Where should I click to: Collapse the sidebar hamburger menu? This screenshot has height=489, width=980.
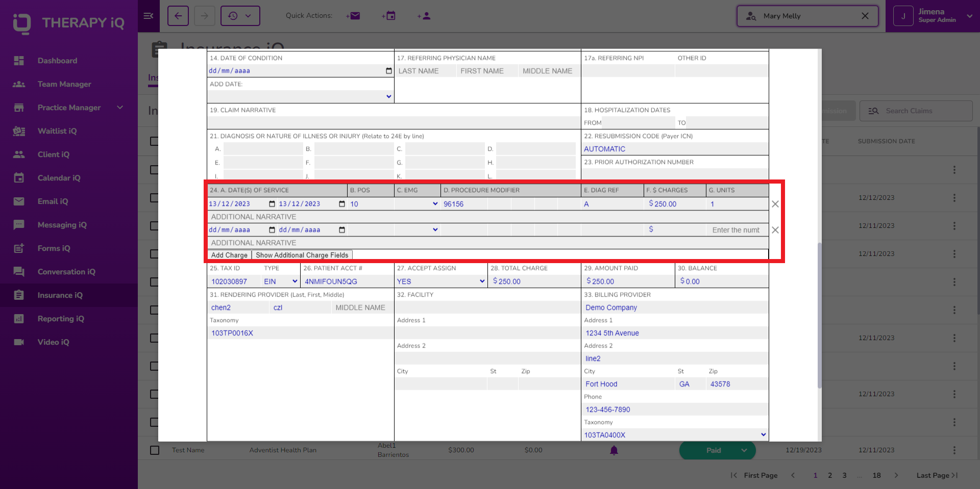pos(149,16)
